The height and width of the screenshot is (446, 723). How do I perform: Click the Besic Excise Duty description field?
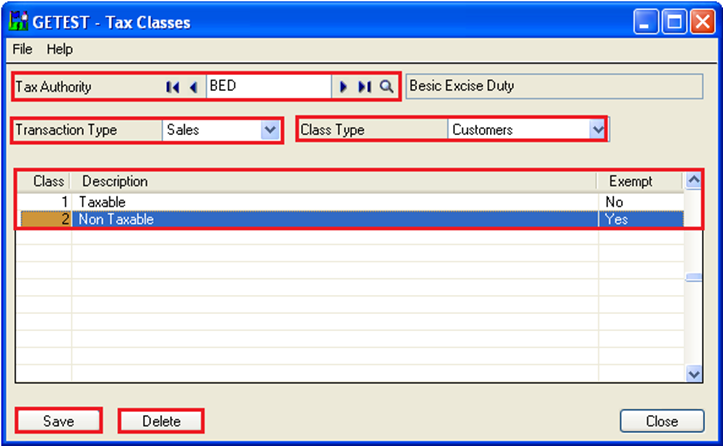tap(554, 86)
